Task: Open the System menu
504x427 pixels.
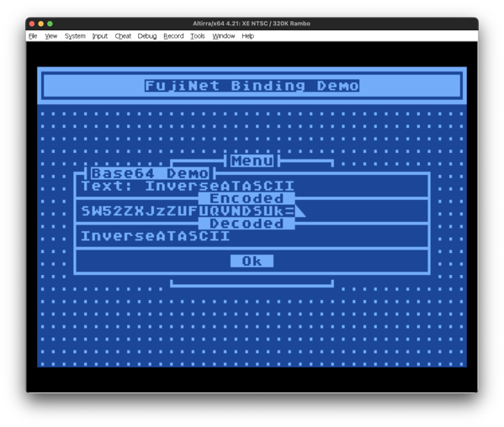Action: 75,36
